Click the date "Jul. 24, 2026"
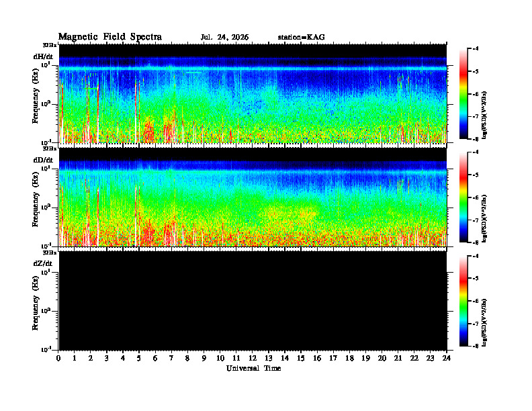 224,38
